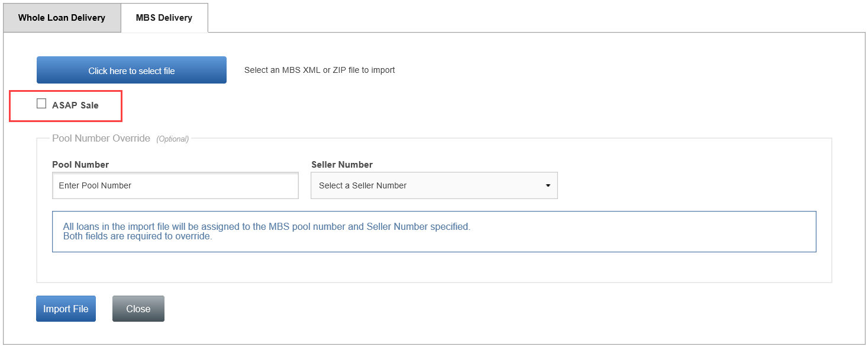Click the Seller Number field label
868x346 pixels.
point(341,165)
